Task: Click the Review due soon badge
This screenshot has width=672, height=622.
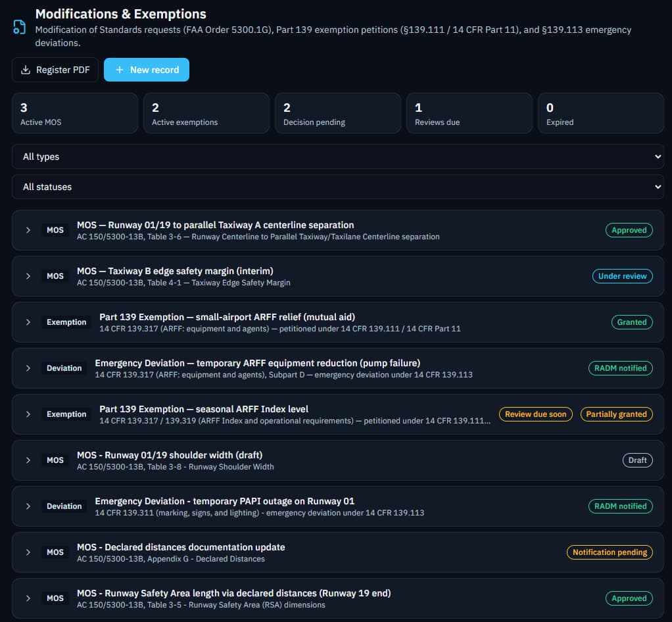Action: tap(536, 414)
